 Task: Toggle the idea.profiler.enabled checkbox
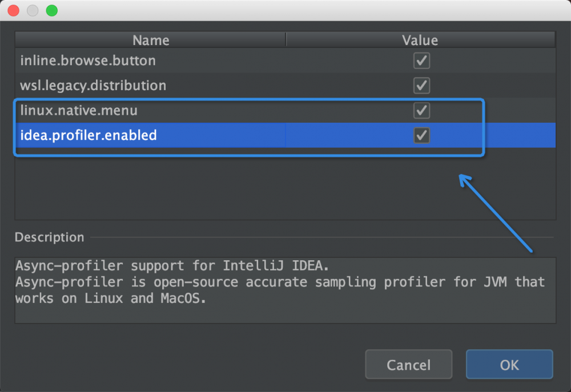[x=421, y=135]
